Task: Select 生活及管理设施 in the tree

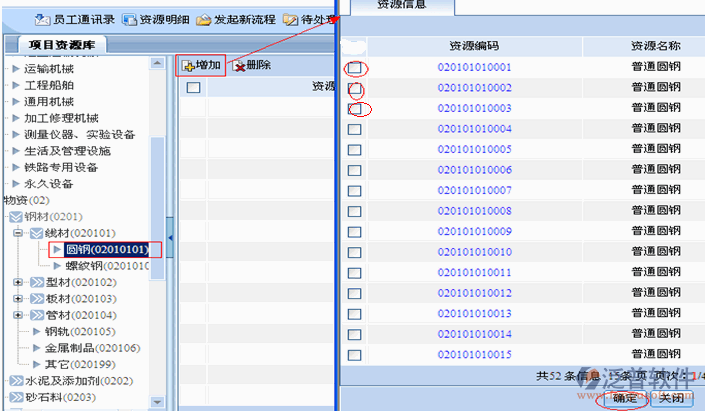Action: point(67,151)
